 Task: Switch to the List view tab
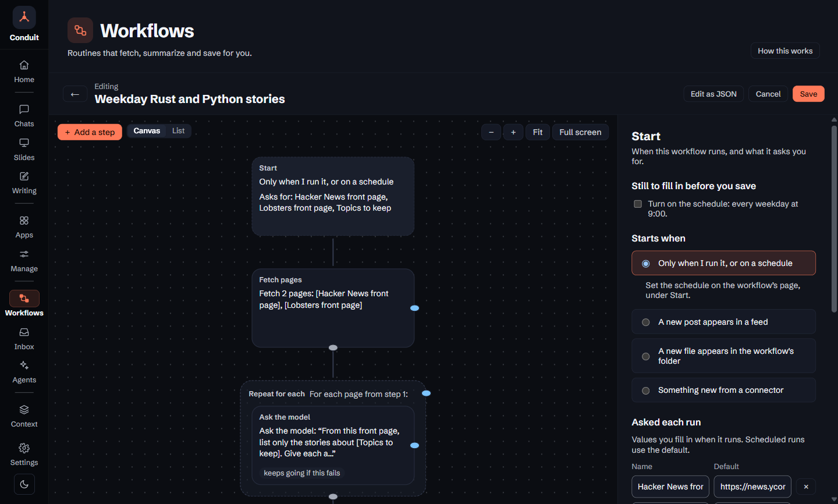178,131
